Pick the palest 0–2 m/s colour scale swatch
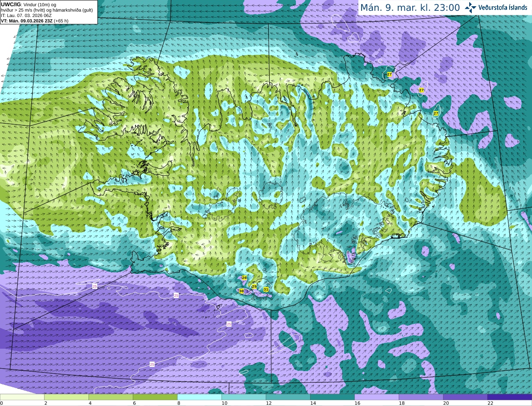This screenshot has width=532, height=406. pyautogui.click(x=22, y=397)
